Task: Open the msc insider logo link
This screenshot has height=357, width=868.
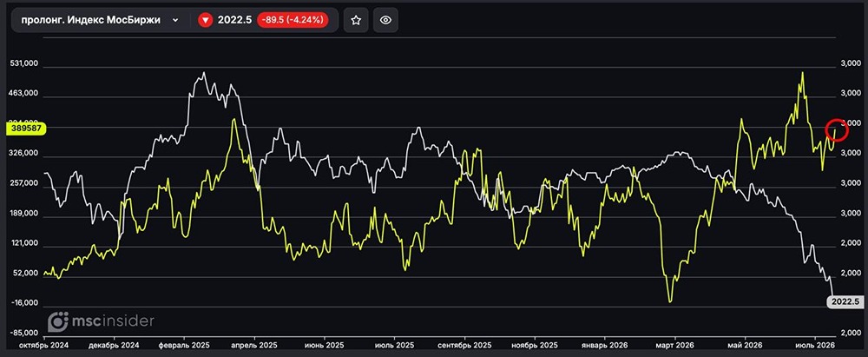Action: [102, 321]
